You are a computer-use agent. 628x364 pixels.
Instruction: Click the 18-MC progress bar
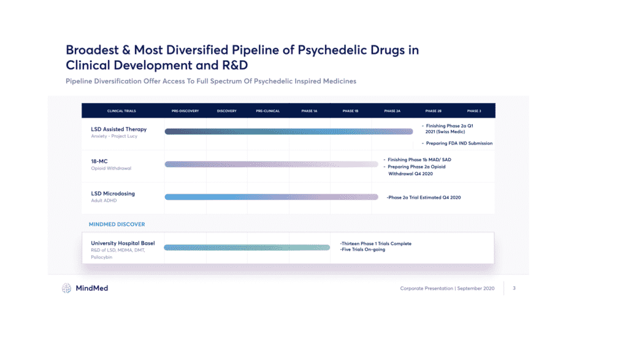coord(271,164)
